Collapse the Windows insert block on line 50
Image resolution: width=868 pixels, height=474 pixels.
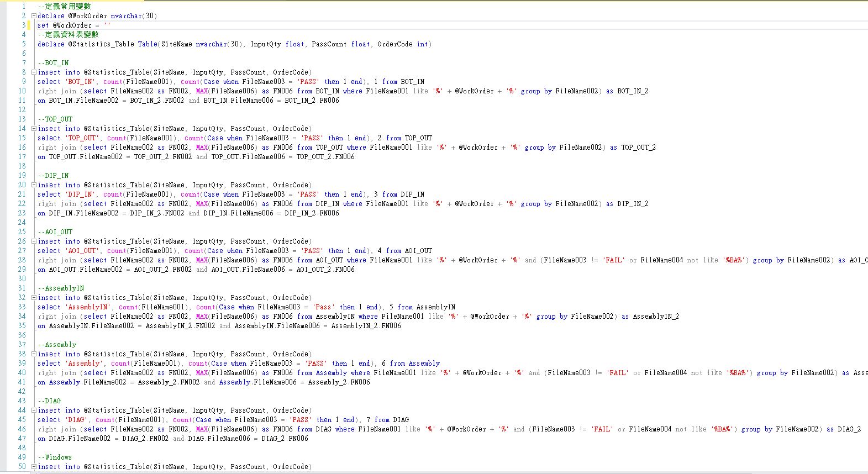34,467
